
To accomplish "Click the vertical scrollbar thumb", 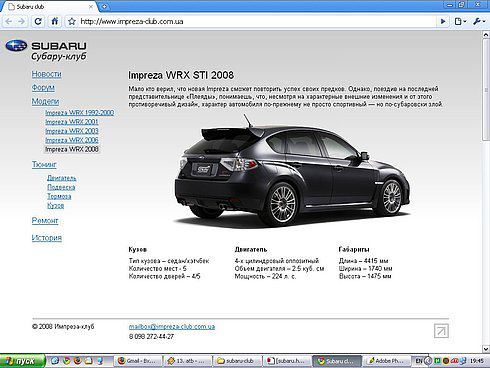I will click(x=486, y=90).
